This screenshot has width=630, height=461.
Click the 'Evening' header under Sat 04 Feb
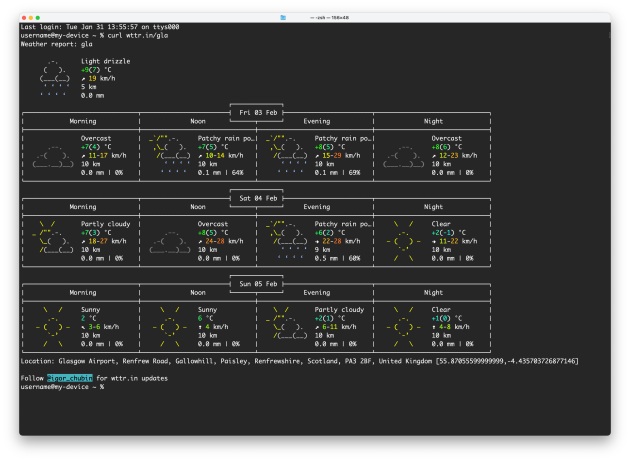pyautogui.click(x=317, y=207)
